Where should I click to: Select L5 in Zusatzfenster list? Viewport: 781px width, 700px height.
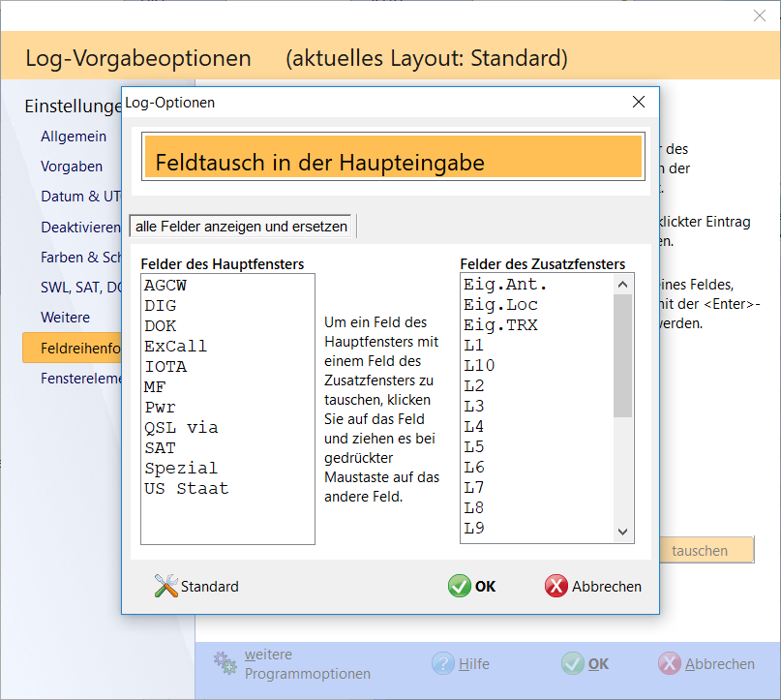[x=537, y=447]
